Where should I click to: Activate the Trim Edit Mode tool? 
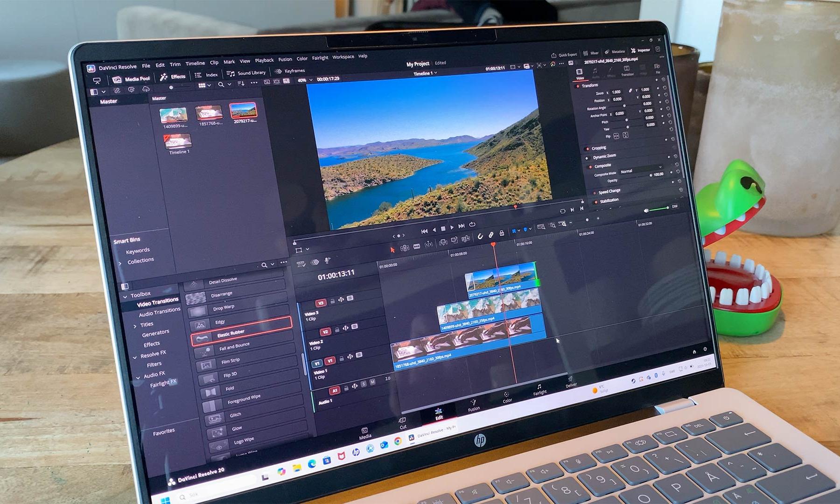pos(405,248)
